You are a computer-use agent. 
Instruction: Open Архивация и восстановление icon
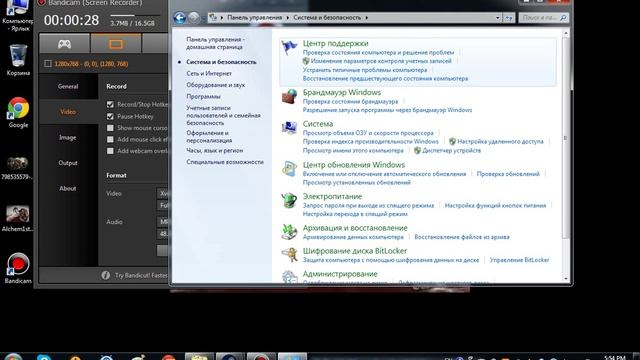[289, 231]
